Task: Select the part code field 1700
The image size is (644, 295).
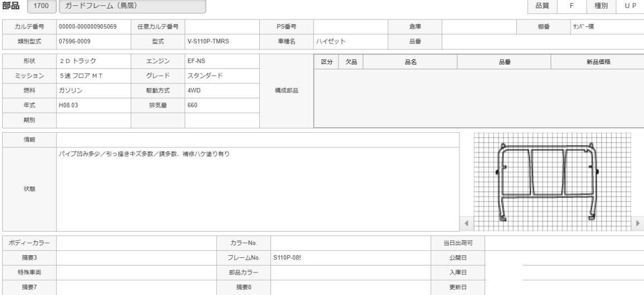Action: point(41,6)
